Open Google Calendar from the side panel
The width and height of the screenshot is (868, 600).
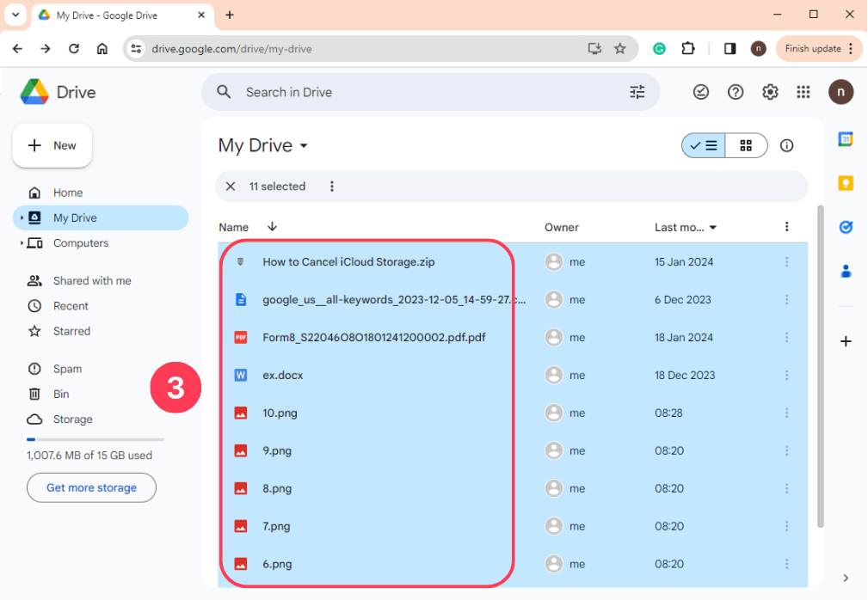tap(846, 138)
